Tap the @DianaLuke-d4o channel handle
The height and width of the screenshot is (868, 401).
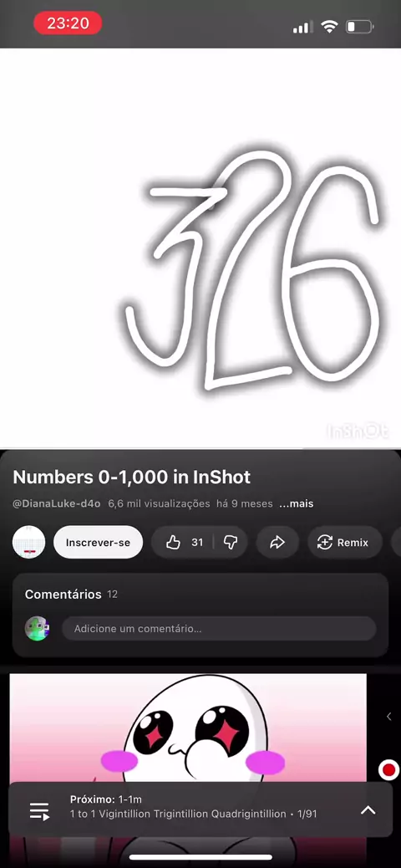[57, 503]
